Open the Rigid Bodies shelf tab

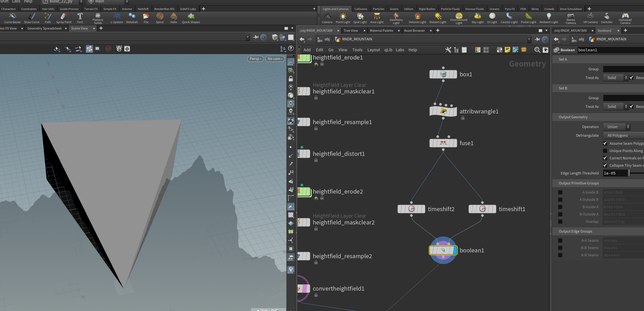click(427, 9)
